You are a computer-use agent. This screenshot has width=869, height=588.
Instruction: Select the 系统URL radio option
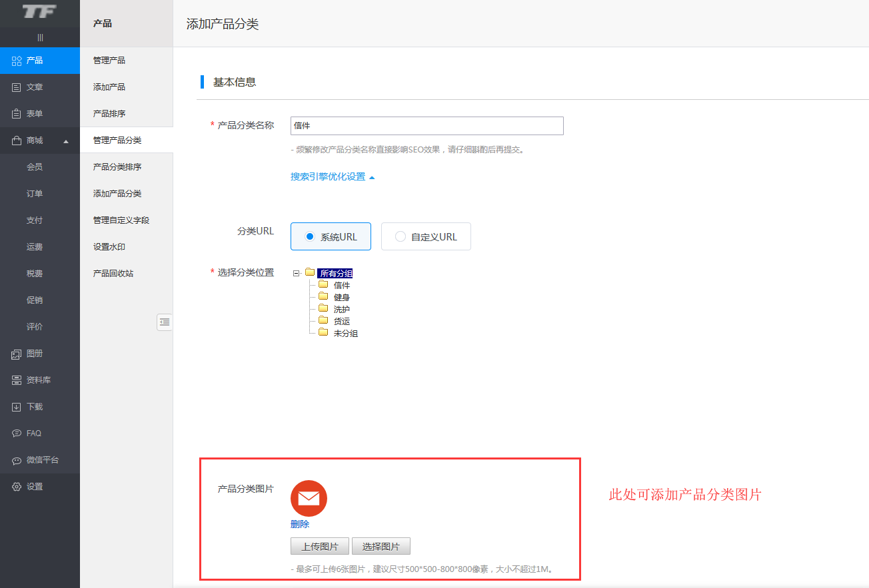[309, 236]
